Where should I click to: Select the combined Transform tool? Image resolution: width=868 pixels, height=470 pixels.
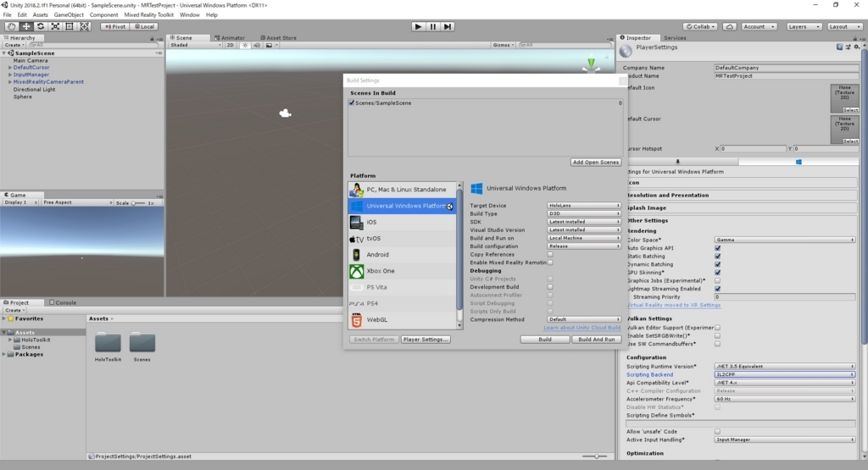click(x=84, y=26)
